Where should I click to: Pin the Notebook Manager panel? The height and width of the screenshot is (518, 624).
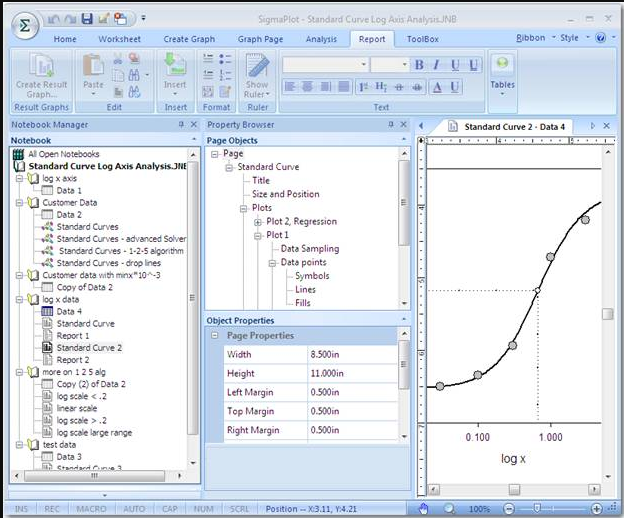pyautogui.click(x=181, y=125)
